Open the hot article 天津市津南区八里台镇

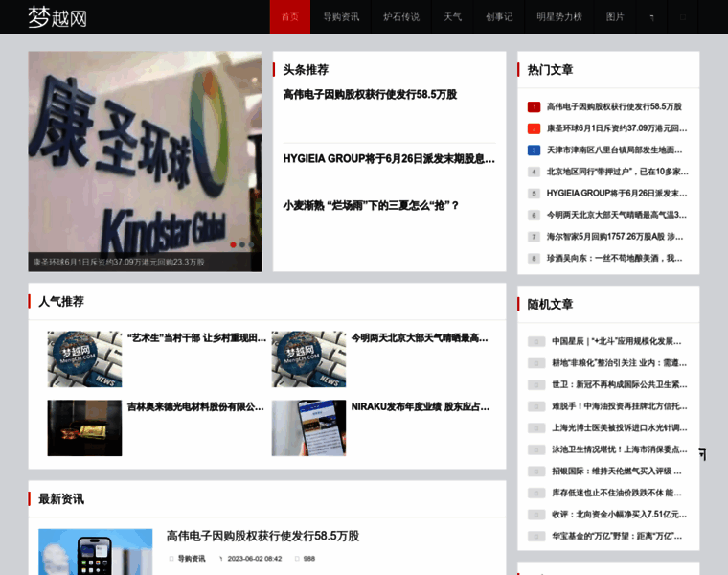(614, 150)
